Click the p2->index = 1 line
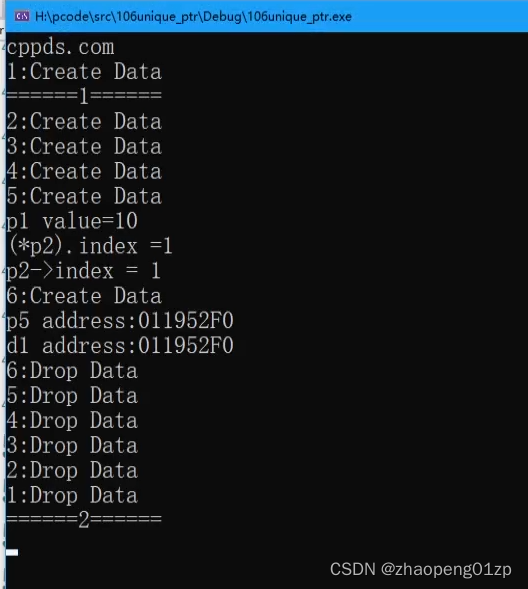528x589 pixels. click(x=83, y=271)
